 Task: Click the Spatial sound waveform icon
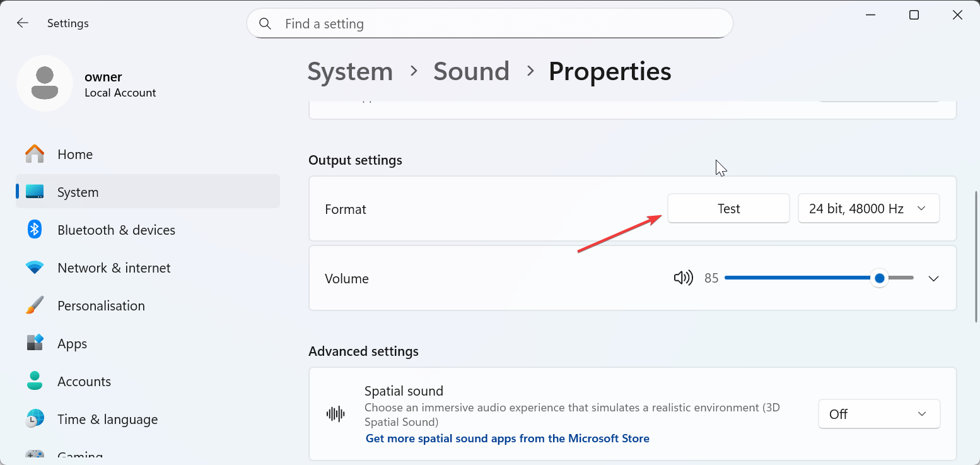pos(335,414)
